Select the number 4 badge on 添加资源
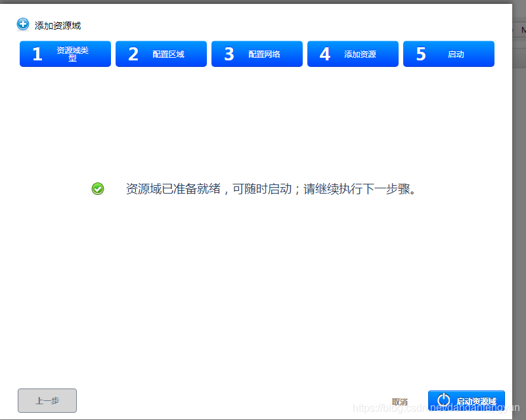 324,53
